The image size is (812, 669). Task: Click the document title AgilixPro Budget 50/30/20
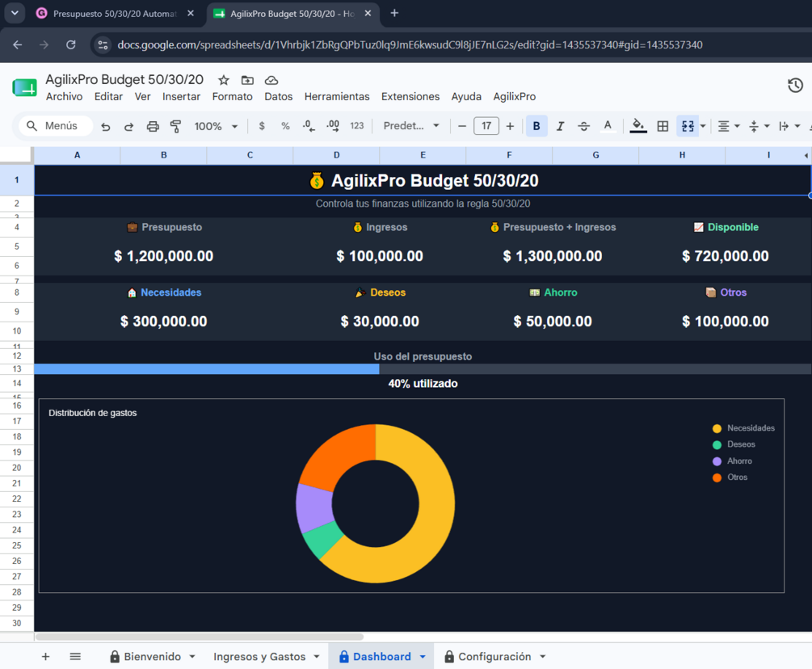click(124, 79)
